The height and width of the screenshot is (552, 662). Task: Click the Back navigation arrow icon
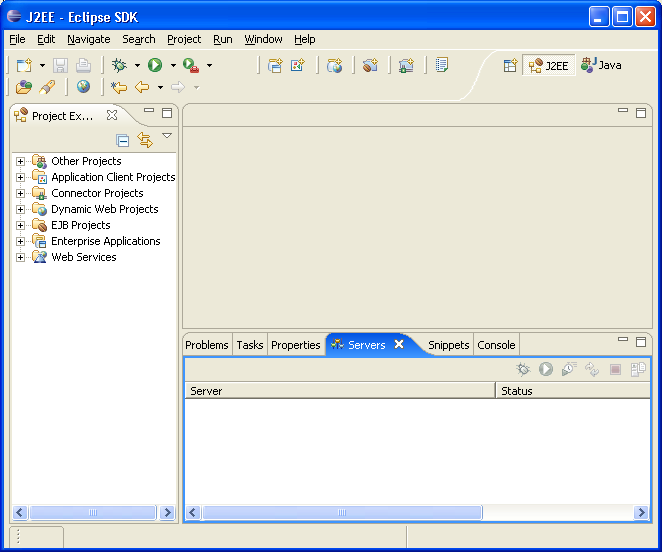142,87
